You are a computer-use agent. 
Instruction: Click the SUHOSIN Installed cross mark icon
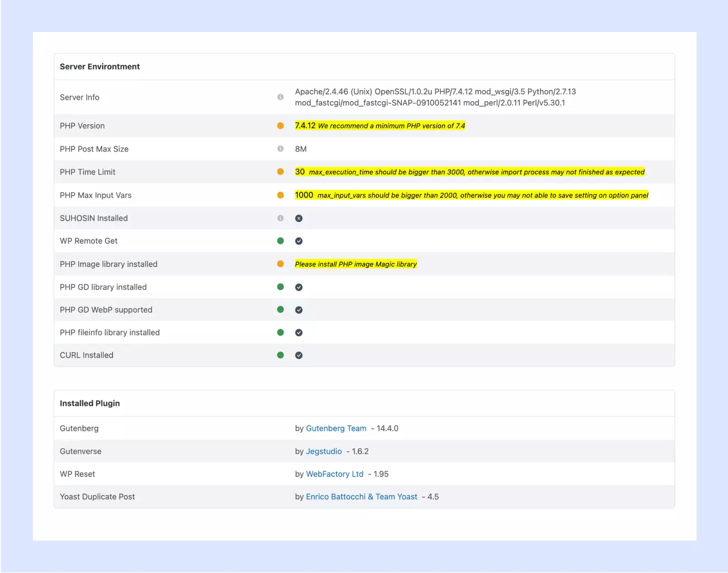click(x=299, y=218)
